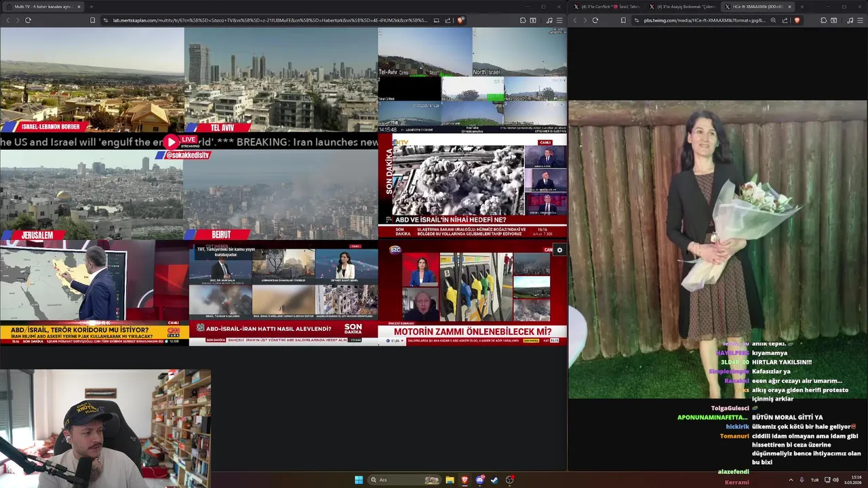
Task: Reload the Multi TV page in left browser
Action: (28, 20)
